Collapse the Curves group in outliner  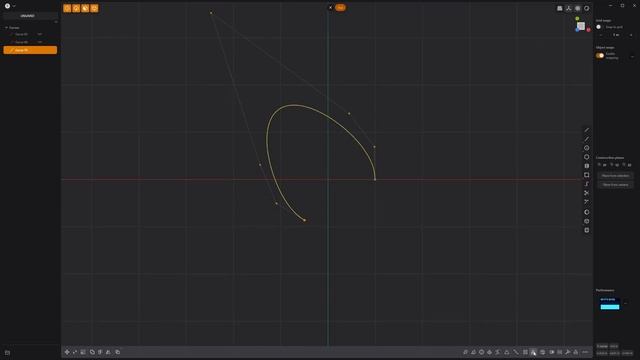point(7,28)
